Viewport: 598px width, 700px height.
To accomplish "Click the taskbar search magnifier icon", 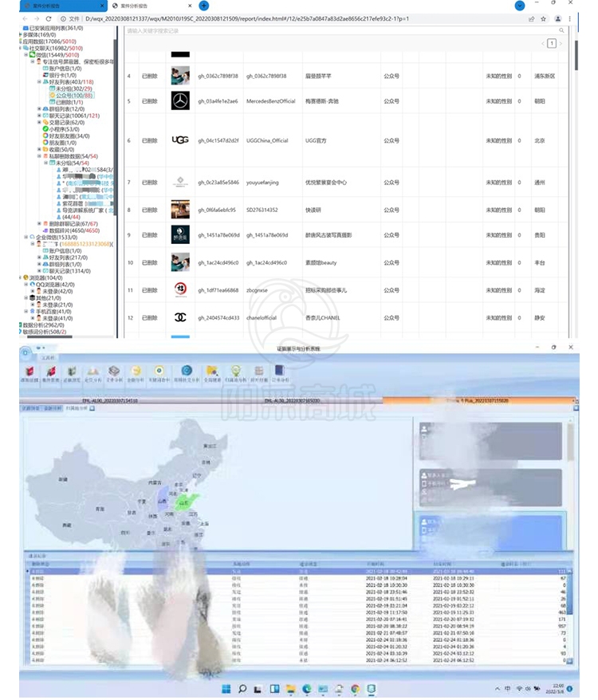I will click(243, 687).
